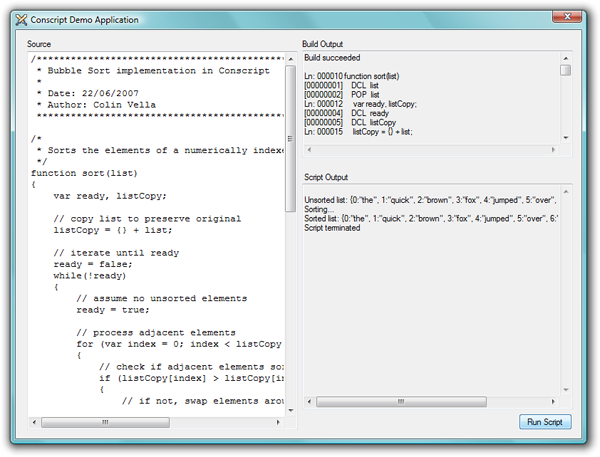The image size is (600, 457).
Task: Click the Script Output scroll right arrow
Action: click(553, 402)
